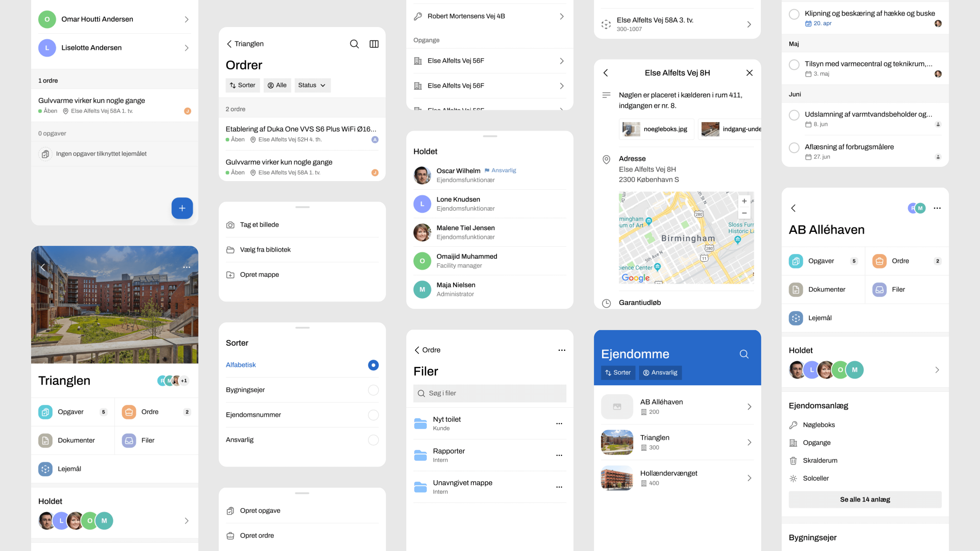Check off Aflæsning af forbrugsmålere task
This screenshot has height=551, width=980.
pyautogui.click(x=794, y=147)
